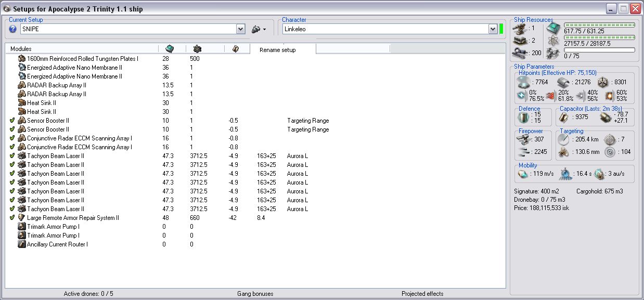Toggle the first Tachyon Beam Laser II checkmark

point(12,155)
